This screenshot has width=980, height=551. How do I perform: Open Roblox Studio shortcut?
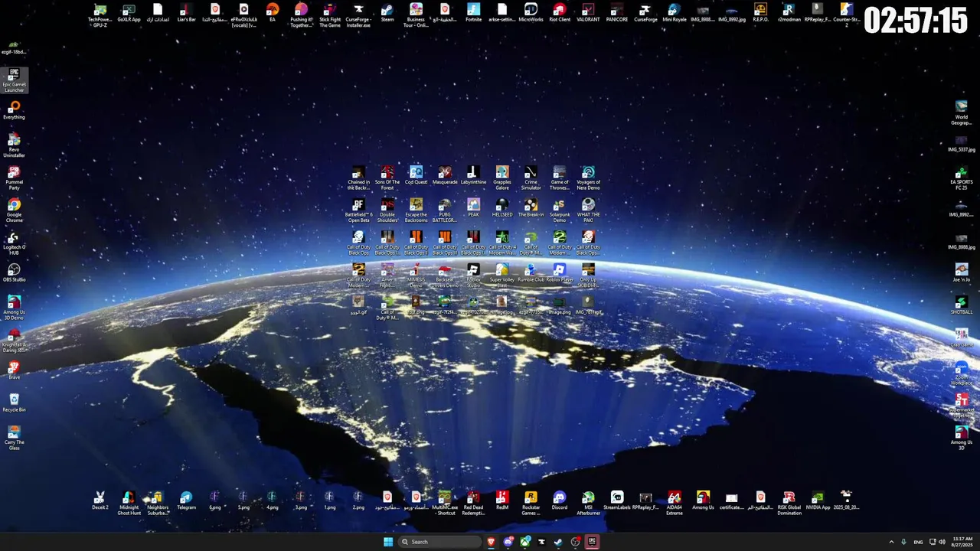pos(473,275)
